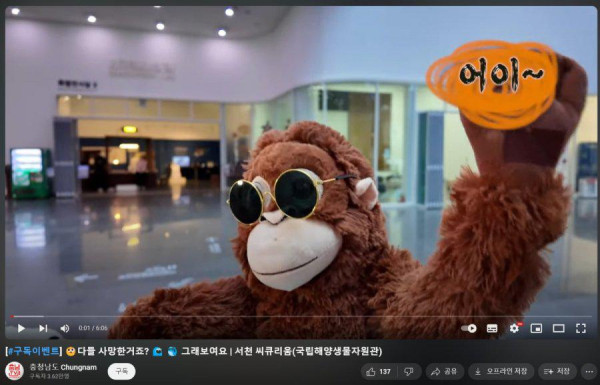Like the video with 137 likes

pyautogui.click(x=379, y=371)
